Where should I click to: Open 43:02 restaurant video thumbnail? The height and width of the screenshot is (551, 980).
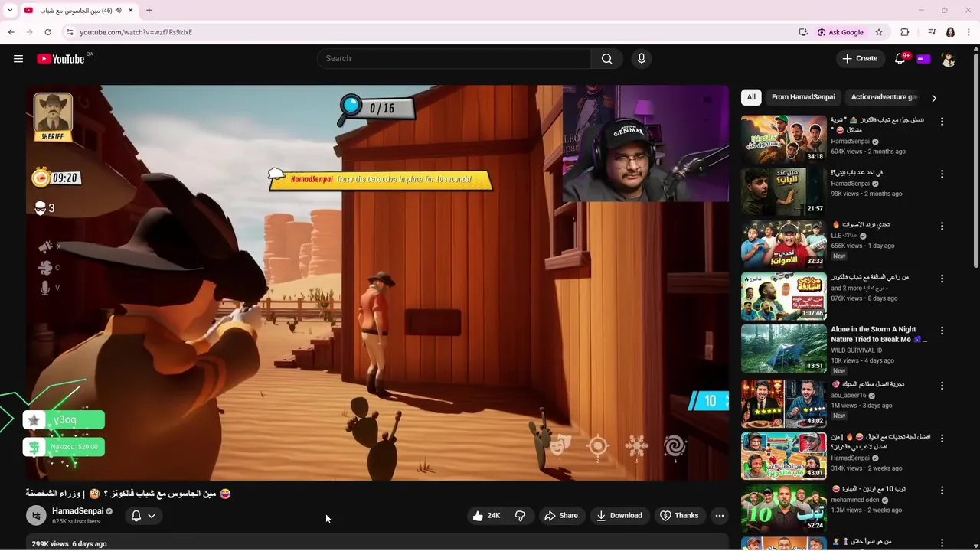click(783, 403)
